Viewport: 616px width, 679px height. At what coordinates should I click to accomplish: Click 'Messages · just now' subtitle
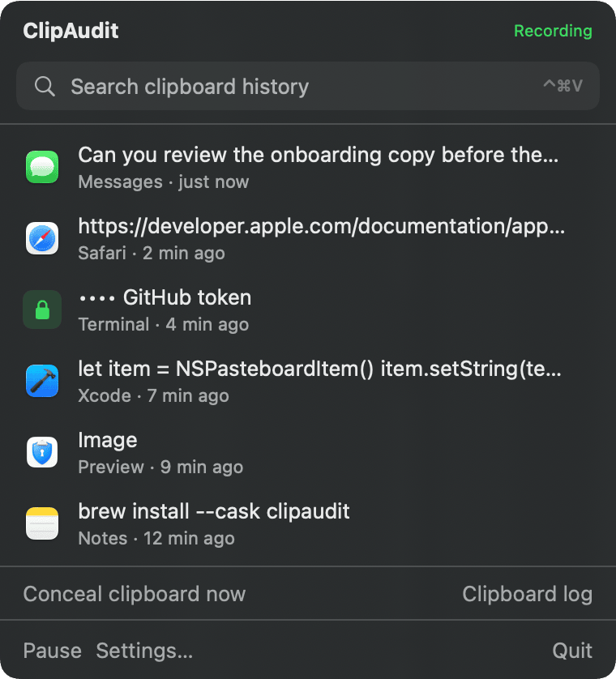pos(163,181)
